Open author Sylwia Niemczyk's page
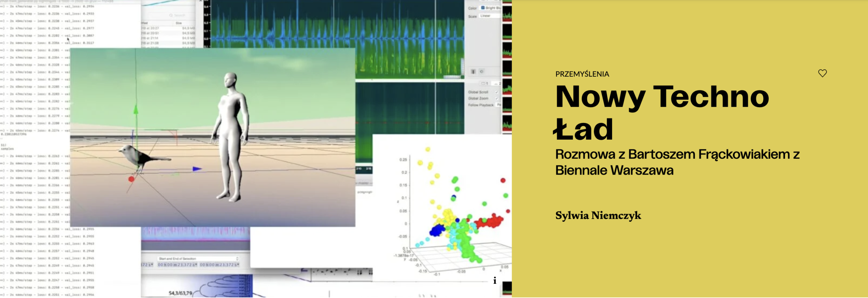The image size is (868, 298). tap(598, 216)
